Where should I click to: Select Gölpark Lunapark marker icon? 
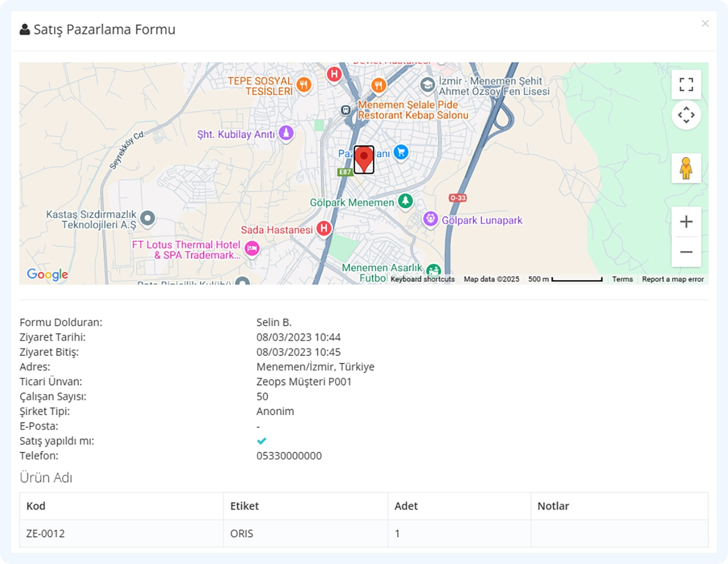click(430, 219)
